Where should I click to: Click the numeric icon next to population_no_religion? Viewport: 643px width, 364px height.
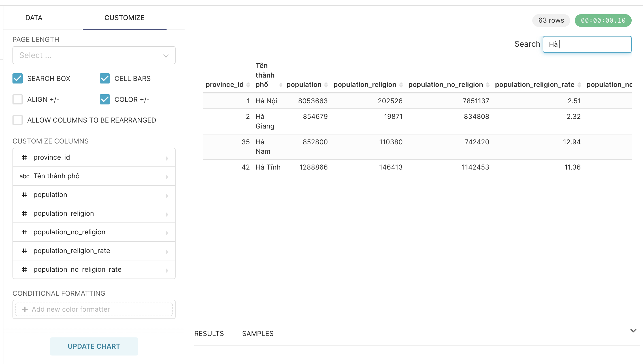coord(24,232)
